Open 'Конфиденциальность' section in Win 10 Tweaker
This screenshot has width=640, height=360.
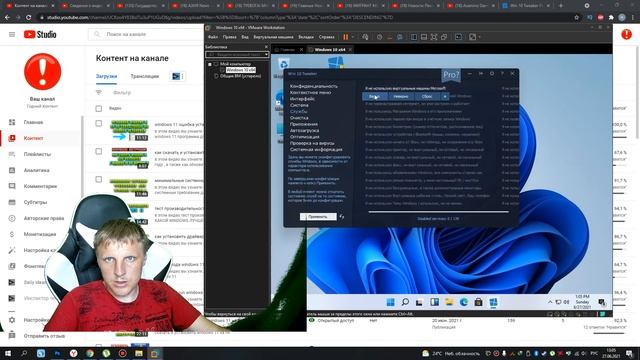pyautogui.click(x=313, y=86)
